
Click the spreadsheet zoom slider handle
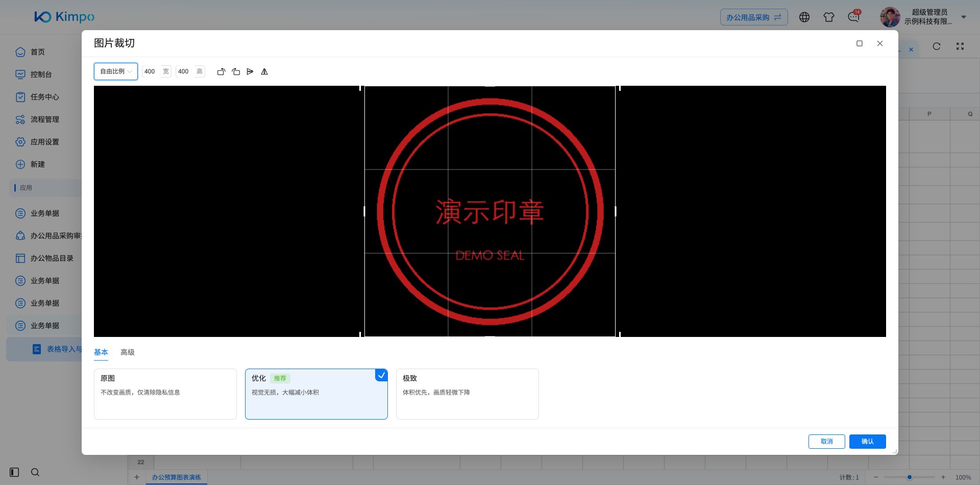(x=910, y=477)
